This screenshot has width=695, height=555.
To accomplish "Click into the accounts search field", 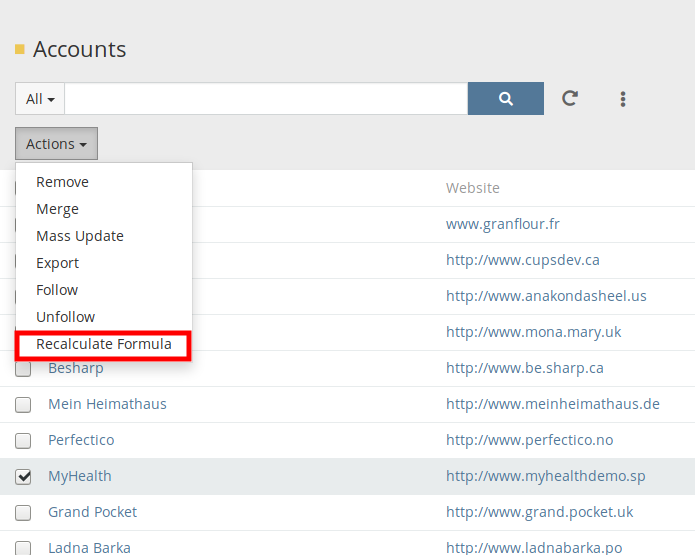I will point(266,99).
